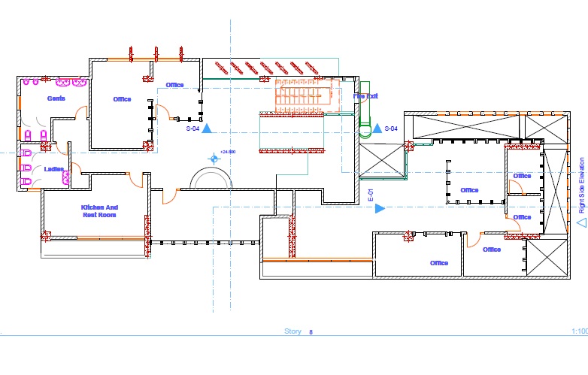The image size is (588, 375).
Task: Select the E-01 elevation marker arrow
Action: [x=380, y=207]
